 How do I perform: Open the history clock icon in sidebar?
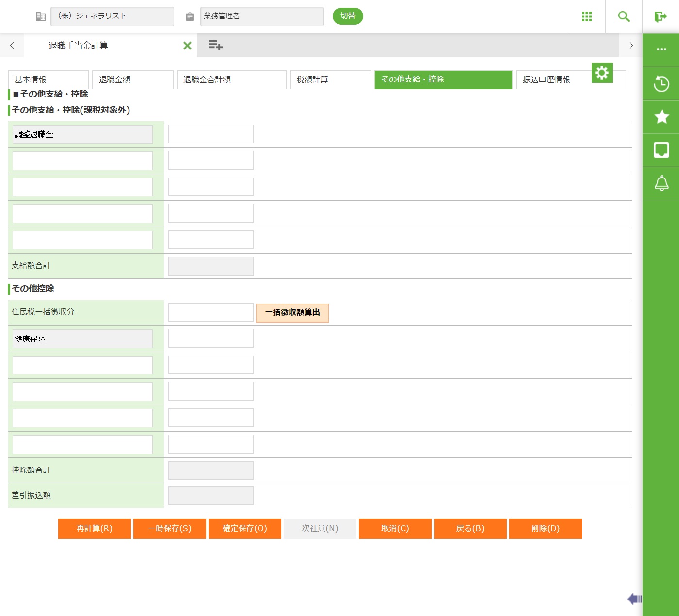(x=661, y=83)
